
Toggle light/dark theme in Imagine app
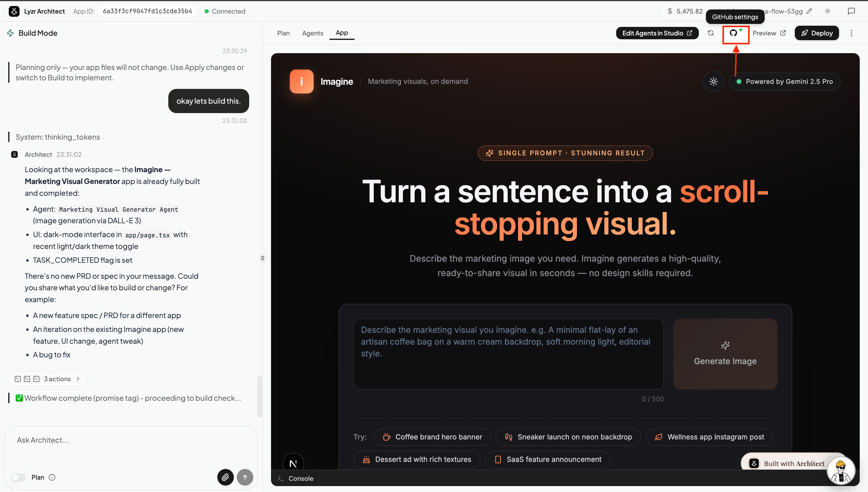coord(713,82)
